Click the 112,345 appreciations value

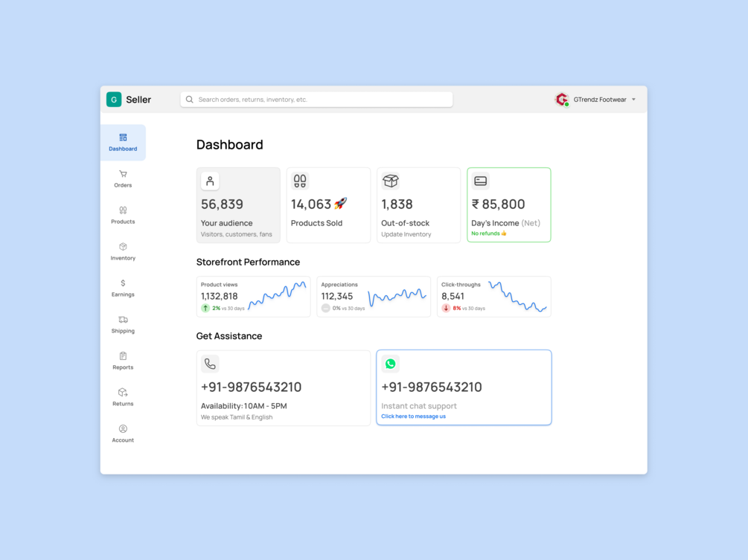pyautogui.click(x=337, y=297)
